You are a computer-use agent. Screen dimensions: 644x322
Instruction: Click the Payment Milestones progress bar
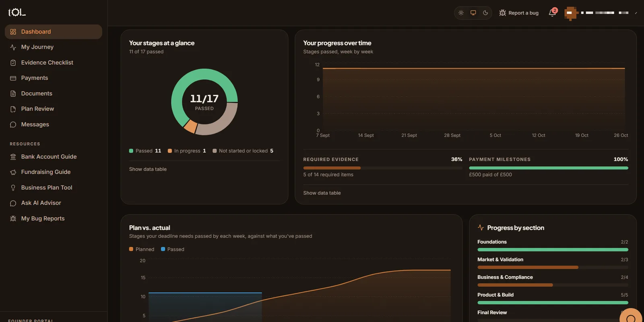[549, 168]
